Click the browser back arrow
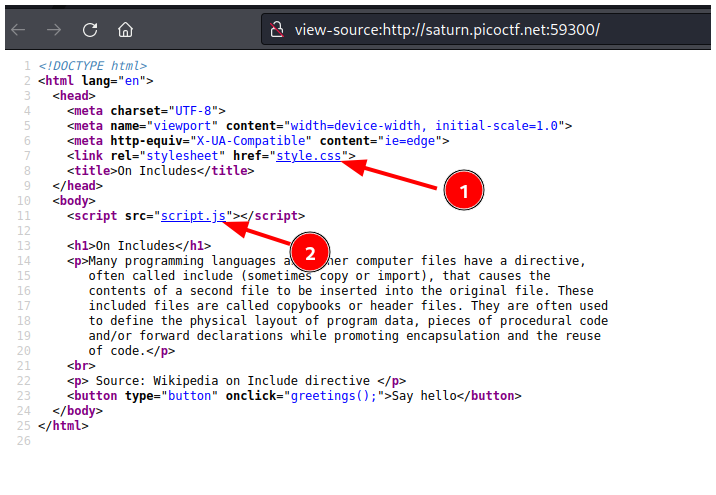The width and height of the screenshot is (716, 495). tap(18, 29)
